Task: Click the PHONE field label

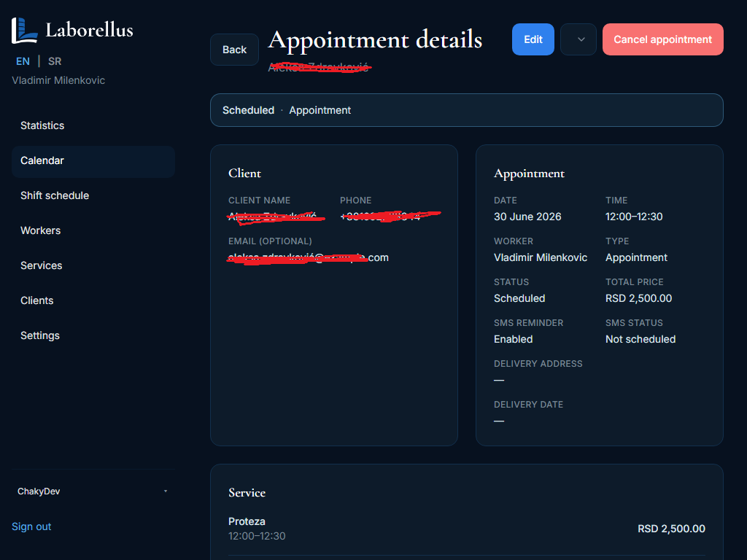Action: point(355,201)
